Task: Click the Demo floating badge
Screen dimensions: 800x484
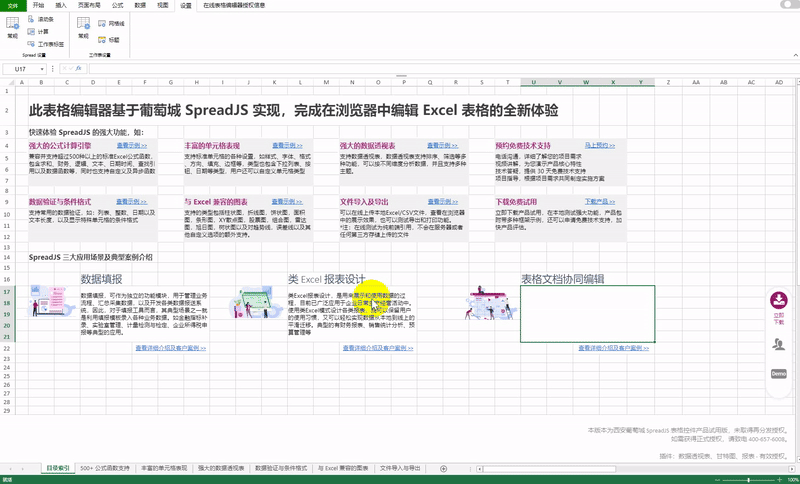Action: click(779, 374)
